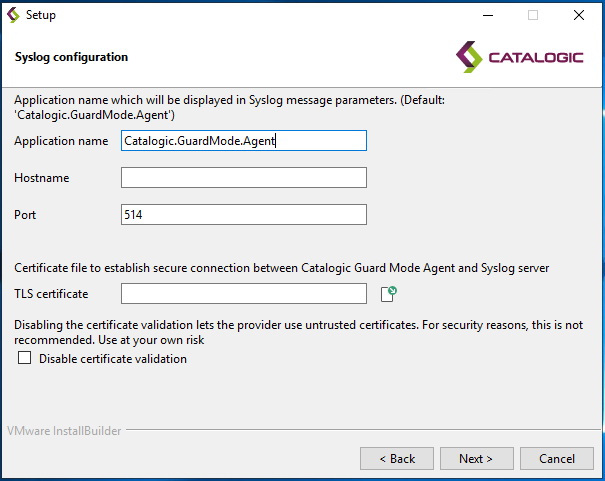This screenshot has width=605, height=481.
Task: Focus the Application name text field
Action: pos(243,141)
